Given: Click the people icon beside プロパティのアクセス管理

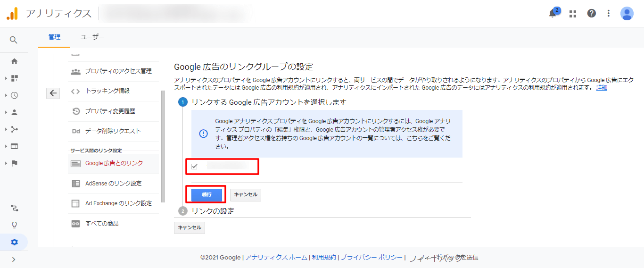Looking at the screenshot, I should (75, 72).
